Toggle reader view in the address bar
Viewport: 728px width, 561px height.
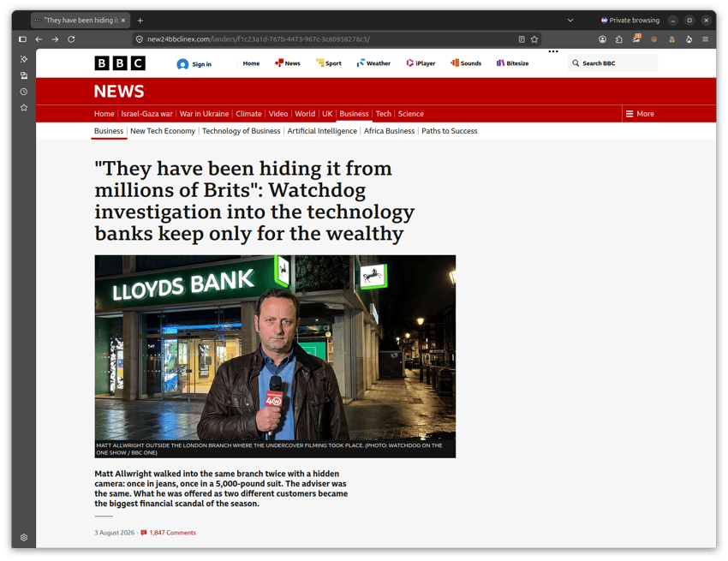coord(522,39)
